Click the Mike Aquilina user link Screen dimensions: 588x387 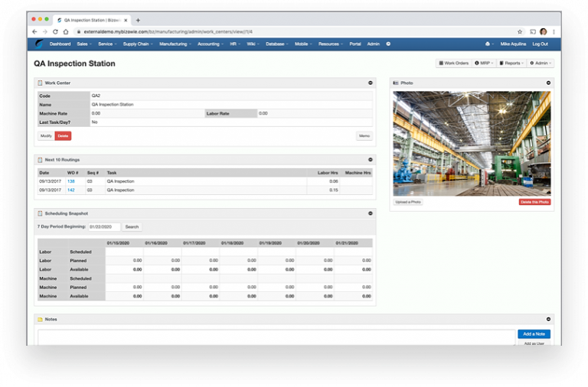pos(513,44)
